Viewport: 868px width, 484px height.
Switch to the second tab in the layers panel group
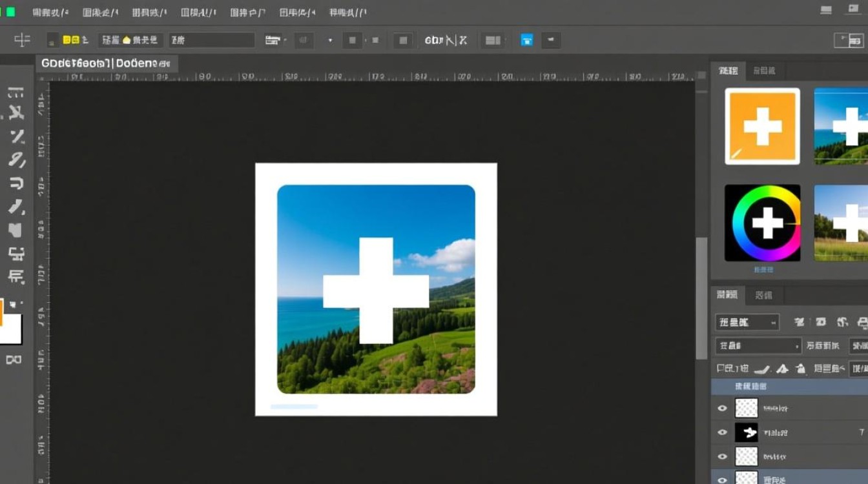point(763,295)
